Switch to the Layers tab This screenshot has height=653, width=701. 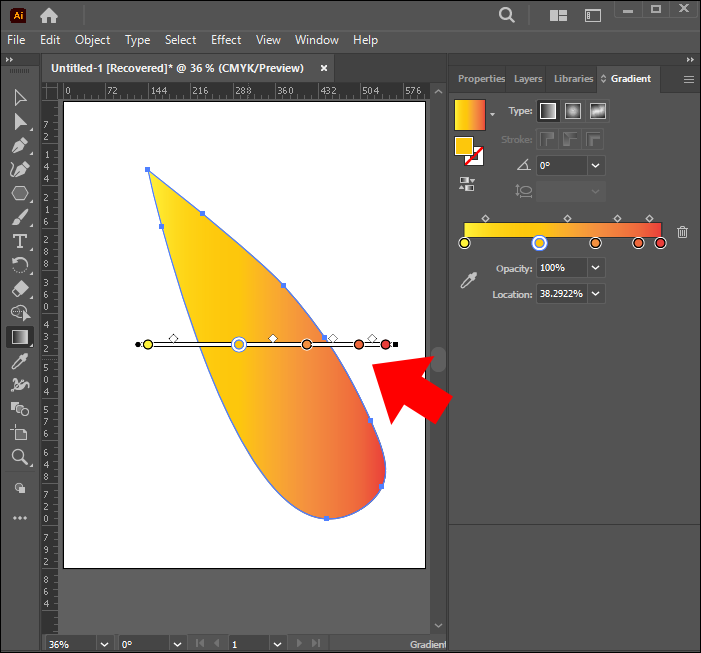tap(527, 79)
